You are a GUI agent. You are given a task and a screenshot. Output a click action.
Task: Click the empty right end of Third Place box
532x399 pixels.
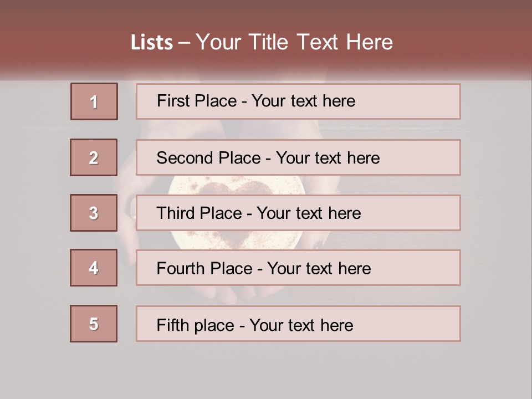pyautogui.click(x=421, y=213)
